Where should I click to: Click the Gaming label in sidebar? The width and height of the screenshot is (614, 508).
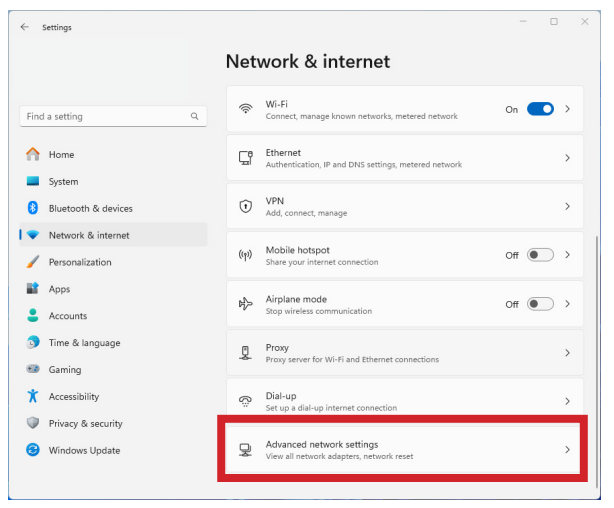(x=65, y=370)
